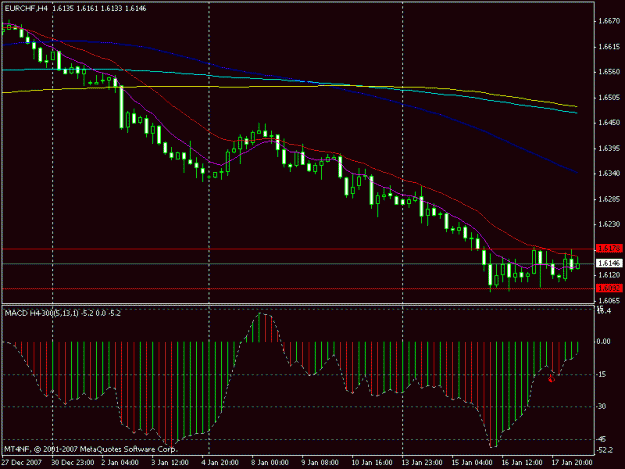Click the 27 Dec 2007 date label
Screen dimensions: 625x469
tap(21, 463)
